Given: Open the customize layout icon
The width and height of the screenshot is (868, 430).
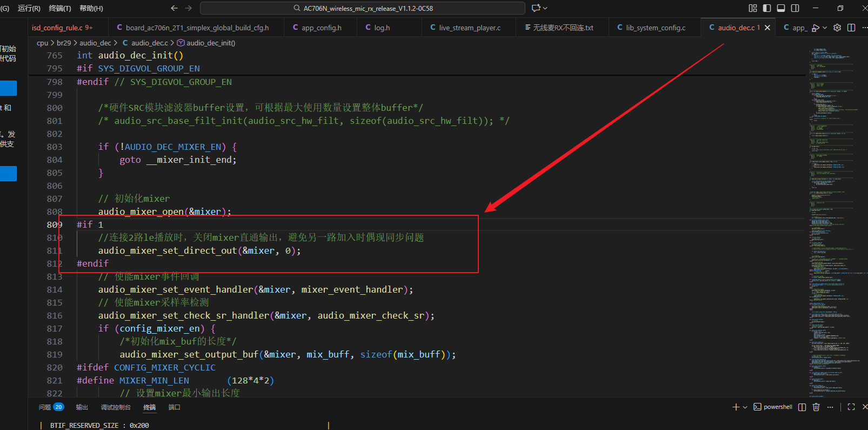Looking at the screenshot, I should [753, 8].
